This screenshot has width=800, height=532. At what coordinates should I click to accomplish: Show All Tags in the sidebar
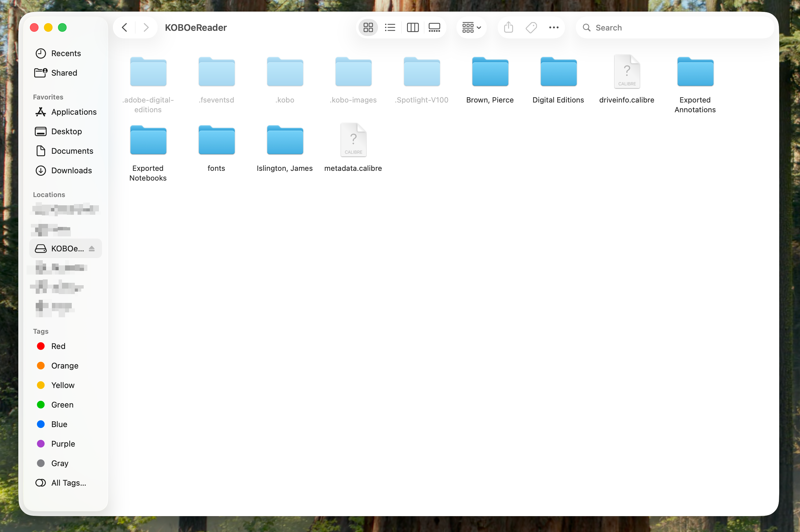[x=68, y=483]
